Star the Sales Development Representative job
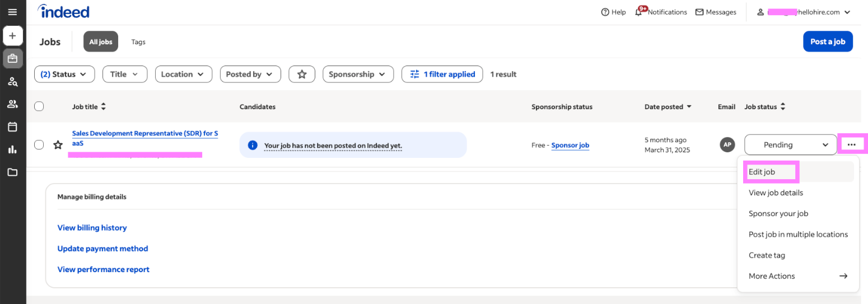Image resolution: width=868 pixels, height=304 pixels. click(58, 145)
